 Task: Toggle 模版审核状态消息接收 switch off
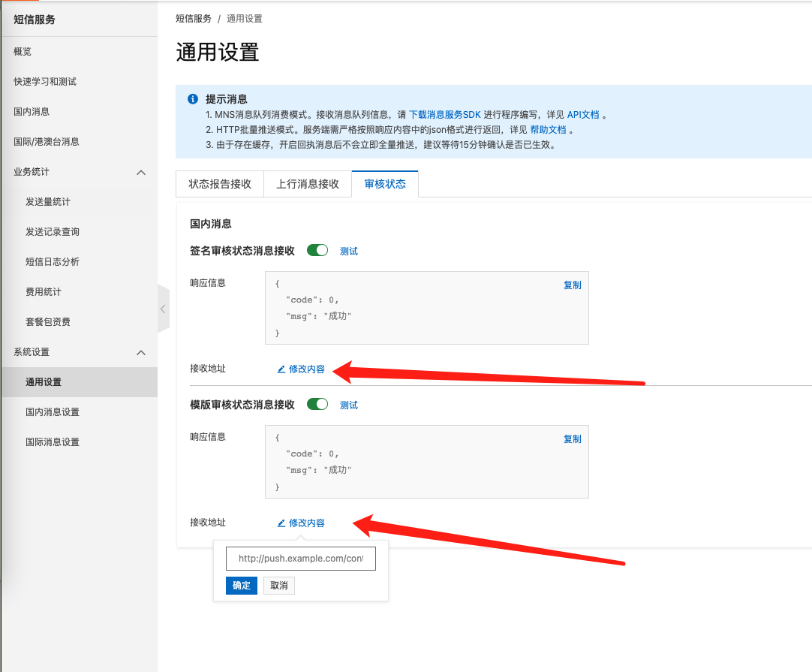click(317, 404)
